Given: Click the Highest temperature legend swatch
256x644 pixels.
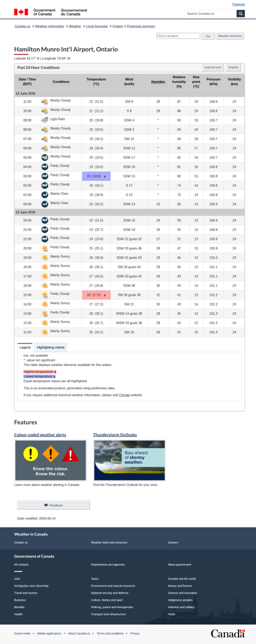Looking at the screenshot, I should click(40, 371).
